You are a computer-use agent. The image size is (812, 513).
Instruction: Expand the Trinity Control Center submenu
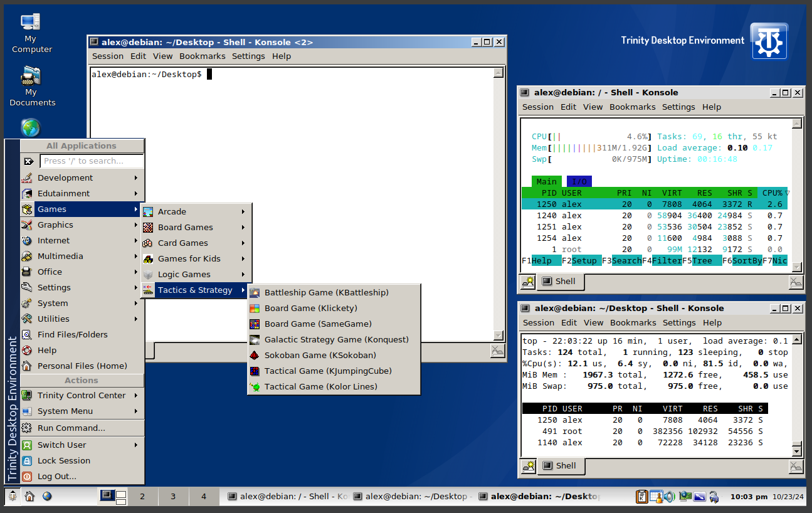80,395
